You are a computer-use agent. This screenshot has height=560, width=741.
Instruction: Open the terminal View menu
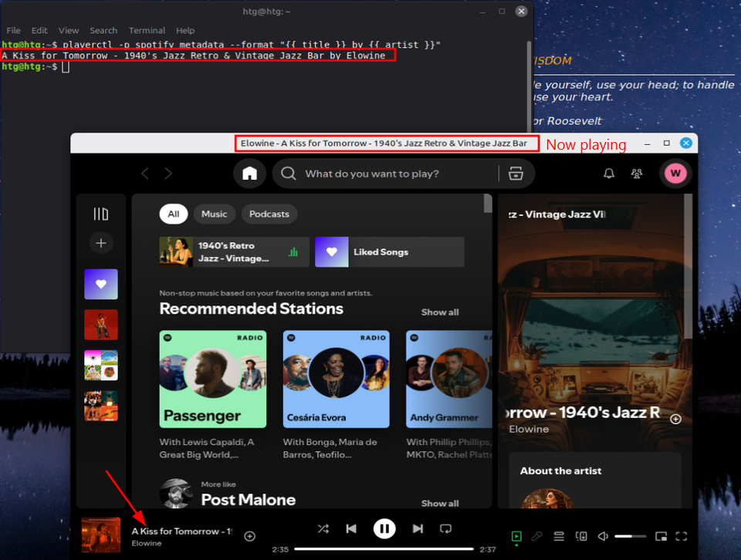pyautogui.click(x=69, y=30)
